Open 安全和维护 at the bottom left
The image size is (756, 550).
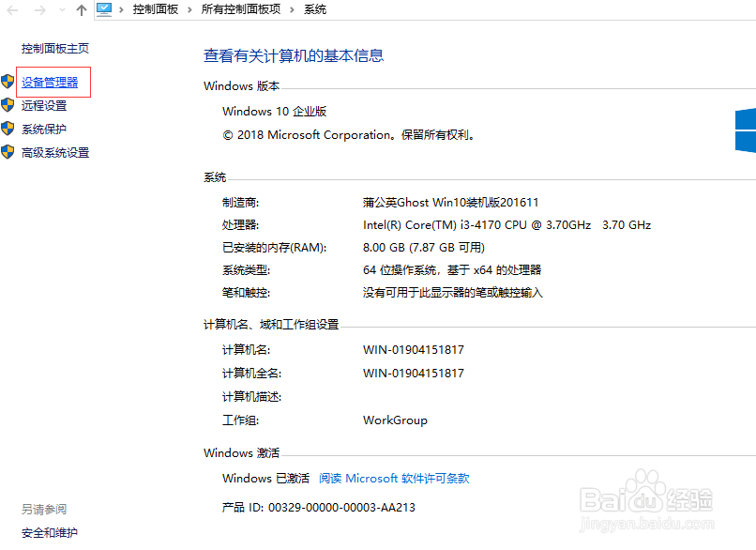pyautogui.click(x=48, y=531)
